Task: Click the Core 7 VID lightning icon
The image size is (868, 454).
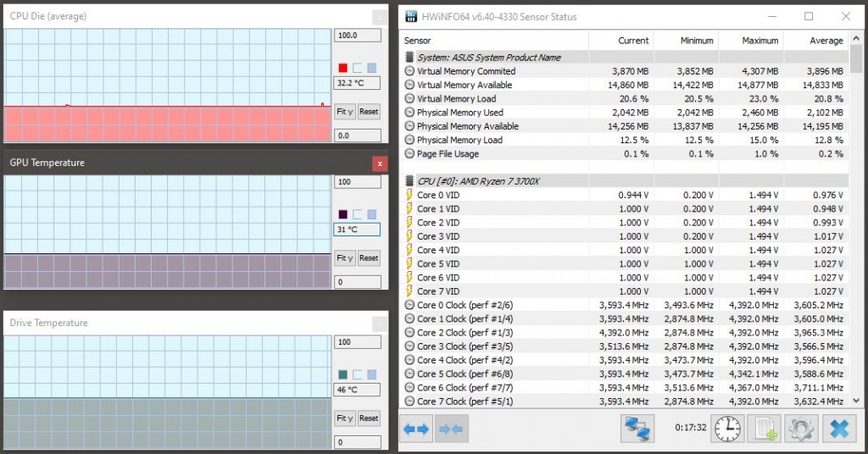Action: pos(409,291)
